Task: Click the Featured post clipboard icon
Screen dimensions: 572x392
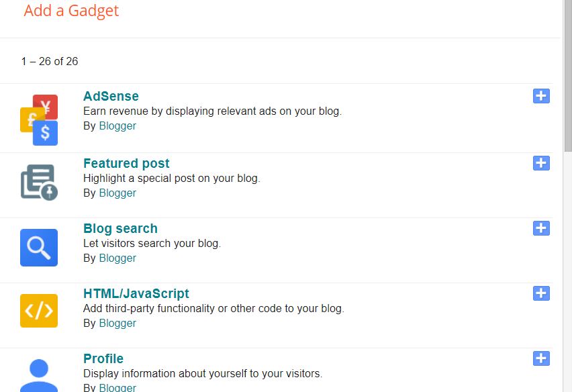Action: click(38, 181)
